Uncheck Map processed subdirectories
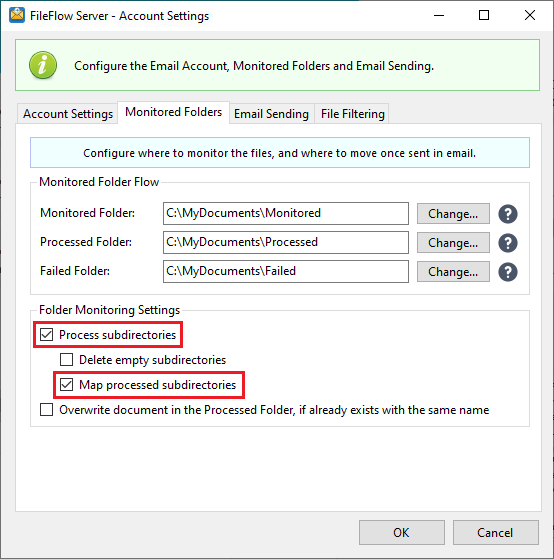The image size is (554, 559). pos(66,385)
